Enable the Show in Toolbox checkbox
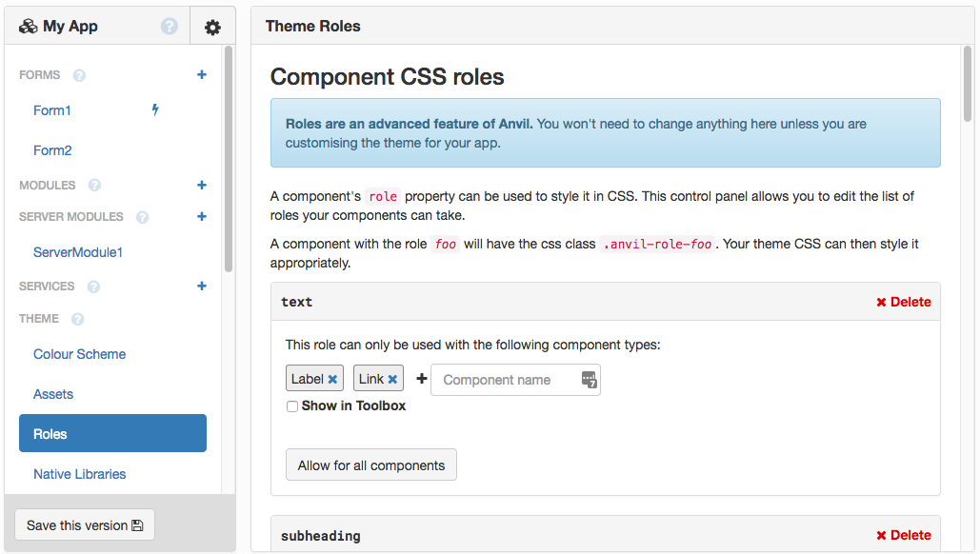 292,406
